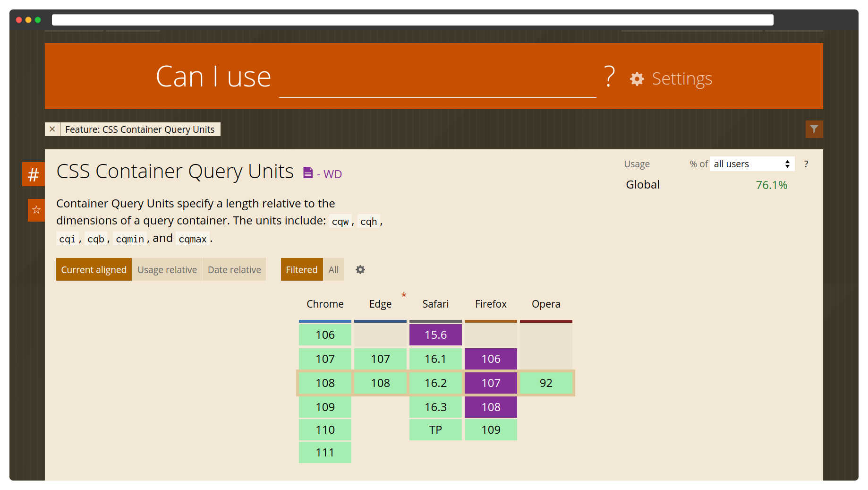Viewport: 868px width, 490px height.
Task: Switch to Usage relative view
Action: (167, 269)
